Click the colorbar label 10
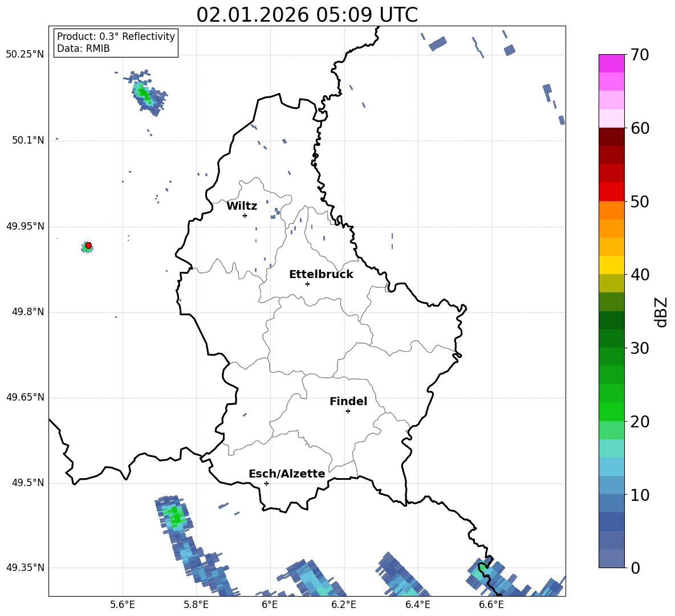675x616 pixels. pyautogui.click(x=640, y=495)
